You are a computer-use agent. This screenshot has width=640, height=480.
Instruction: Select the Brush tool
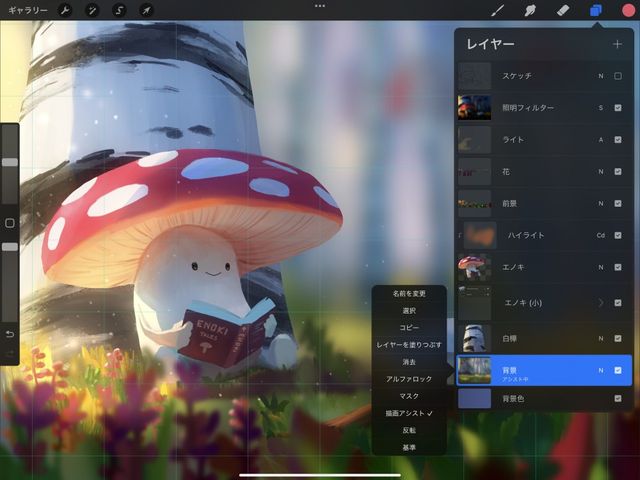pyautogui.click(x=497, y=10)
